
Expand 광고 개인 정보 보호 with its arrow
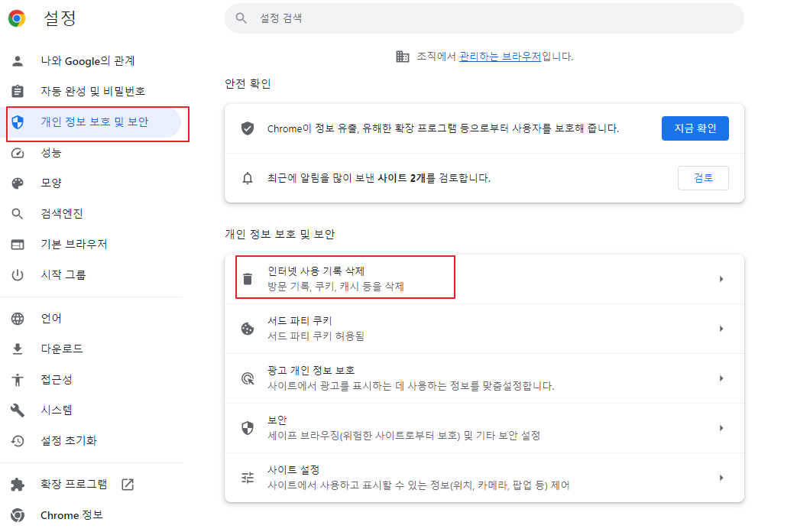pos(721,378)
